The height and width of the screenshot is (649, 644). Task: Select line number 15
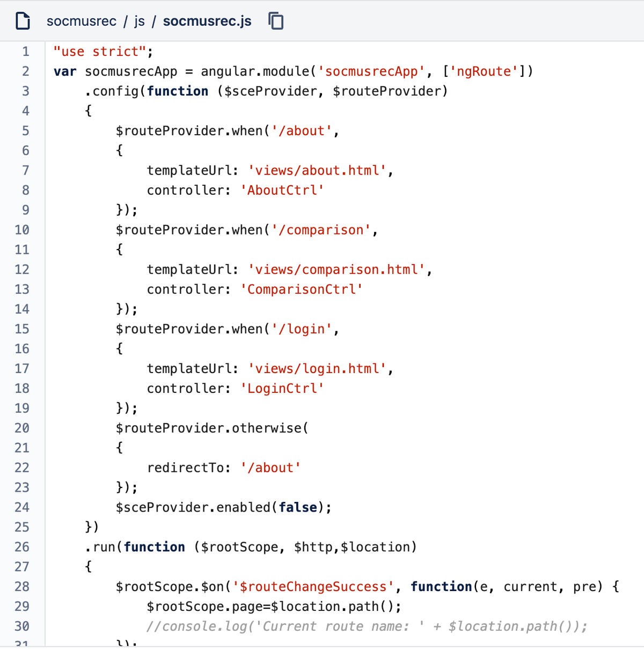click(22, 329)
